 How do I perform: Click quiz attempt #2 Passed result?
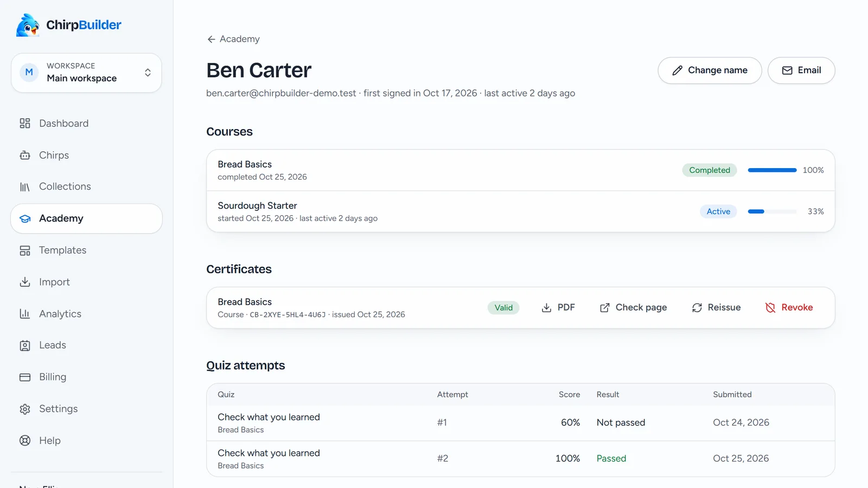tap(611, 458)
